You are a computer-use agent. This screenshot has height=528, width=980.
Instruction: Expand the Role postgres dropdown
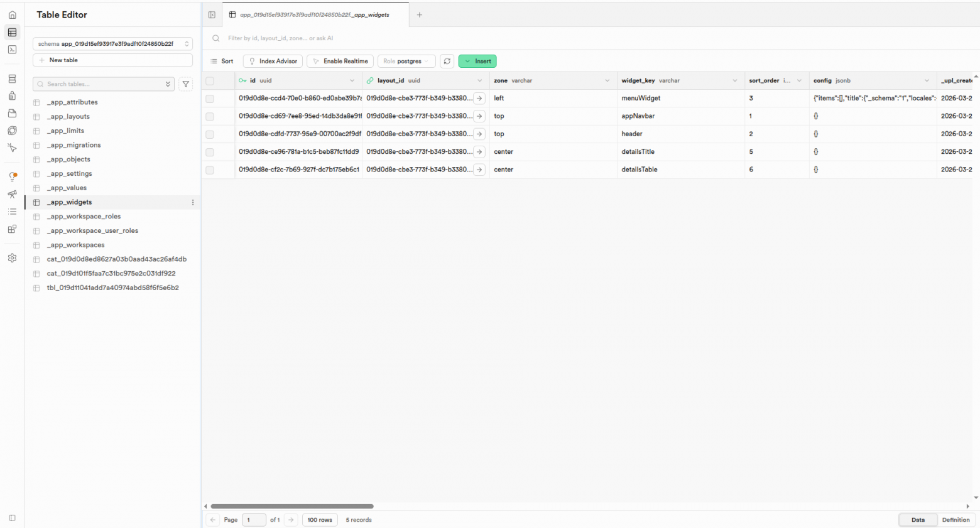(406, 61)
